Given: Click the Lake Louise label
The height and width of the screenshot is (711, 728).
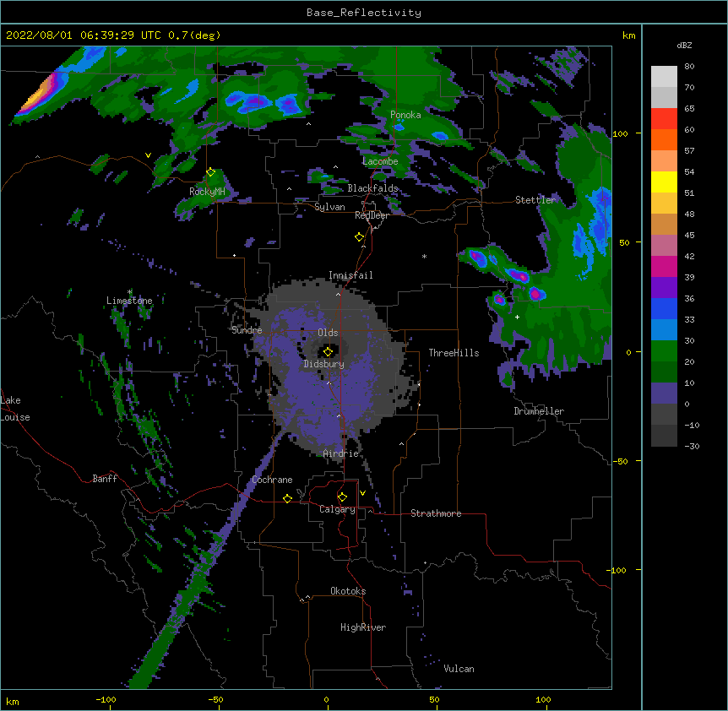Looking at the screenshot, I should [x=15, y=409].
